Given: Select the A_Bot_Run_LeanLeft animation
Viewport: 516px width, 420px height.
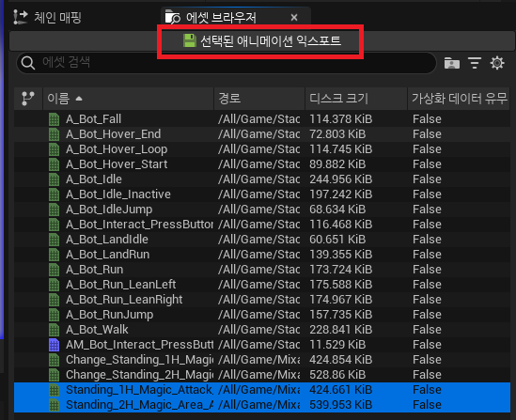Looking at the screenshot, I should 262,285.
